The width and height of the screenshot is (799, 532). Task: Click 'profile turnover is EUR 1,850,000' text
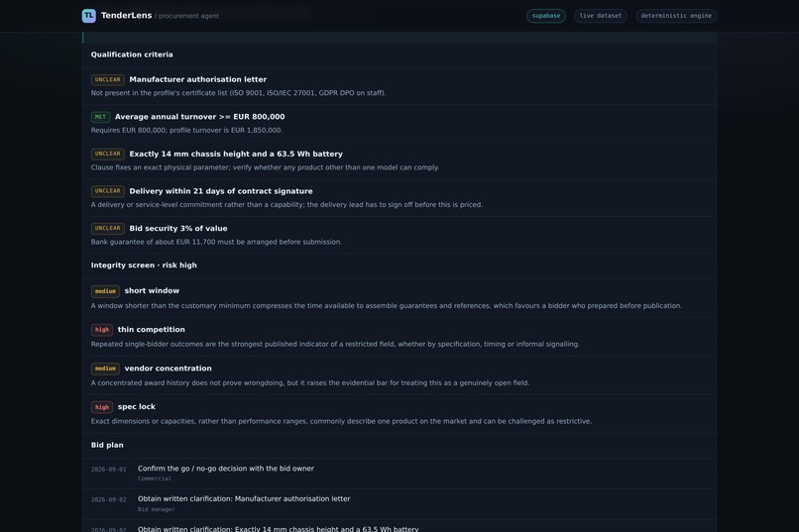pos(226,131)
